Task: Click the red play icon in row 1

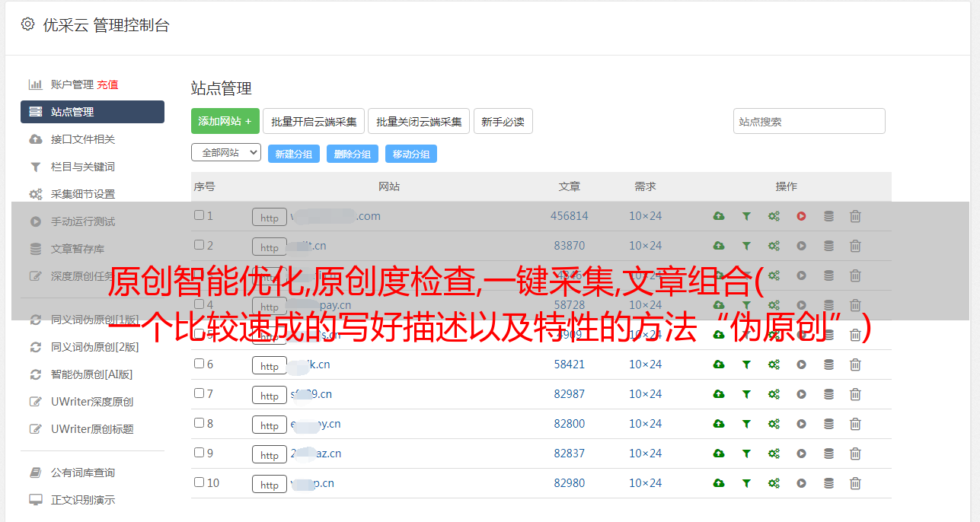Action: point(801,216)
